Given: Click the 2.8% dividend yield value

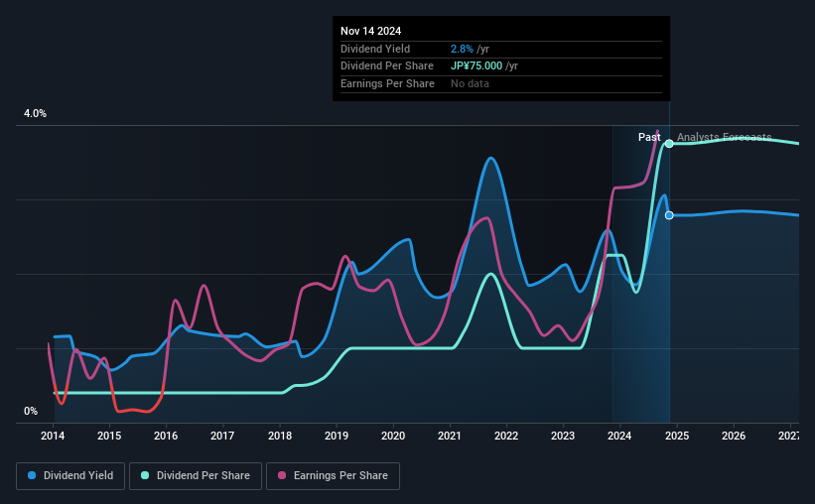Looking at the screenshot, I should coord(462,49).
